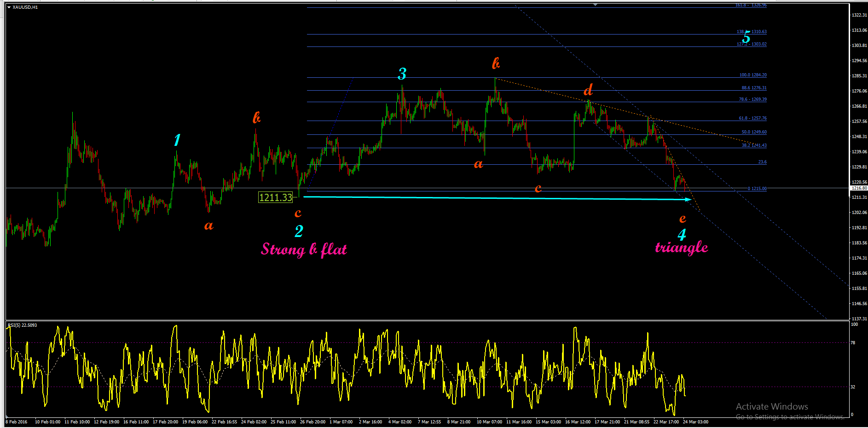
Task: Open the 'Go to Settings' activation watermark
Action: [x=790, y=417]
